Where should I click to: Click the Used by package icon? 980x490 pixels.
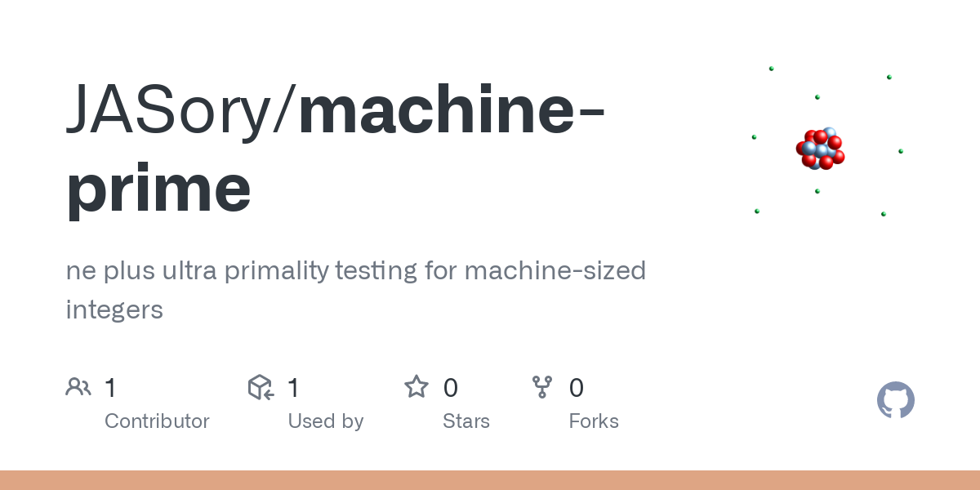pos(261,386)
